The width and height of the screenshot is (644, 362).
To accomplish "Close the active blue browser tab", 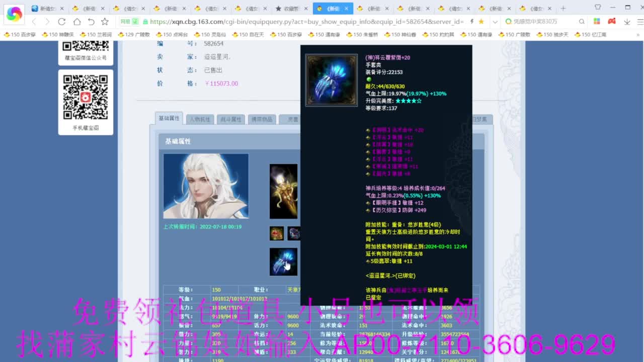I will [346, 9].
